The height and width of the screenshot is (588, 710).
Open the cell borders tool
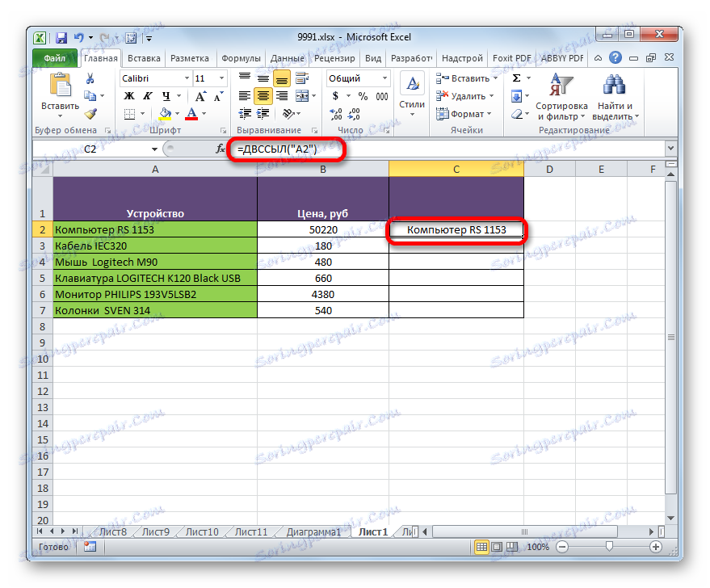(129, 114)
